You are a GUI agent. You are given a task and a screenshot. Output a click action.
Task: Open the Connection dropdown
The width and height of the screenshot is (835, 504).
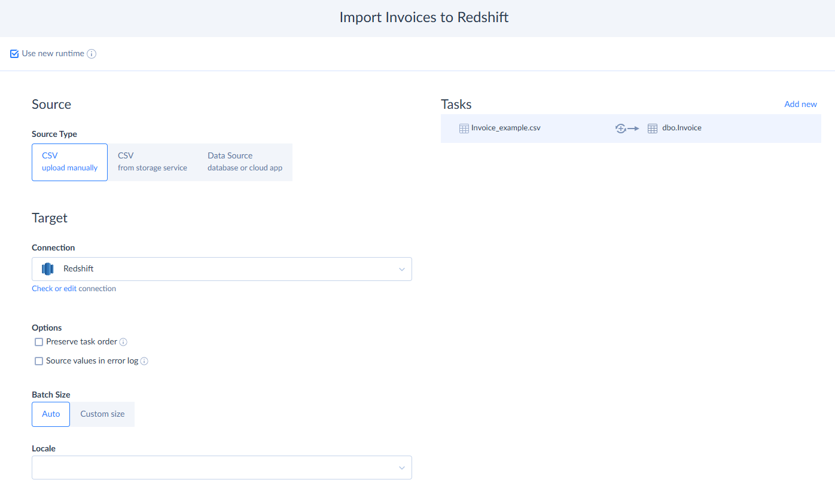(221, 268)
